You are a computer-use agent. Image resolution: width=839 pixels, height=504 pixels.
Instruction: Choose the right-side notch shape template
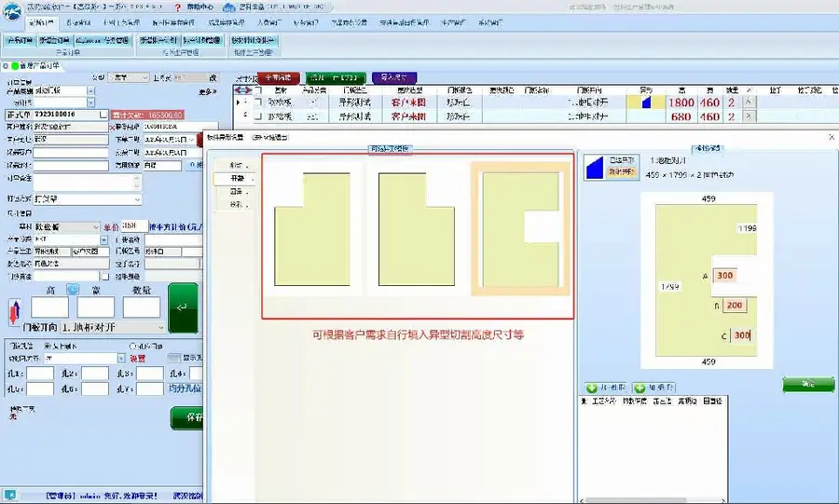(x=520, y=229)
